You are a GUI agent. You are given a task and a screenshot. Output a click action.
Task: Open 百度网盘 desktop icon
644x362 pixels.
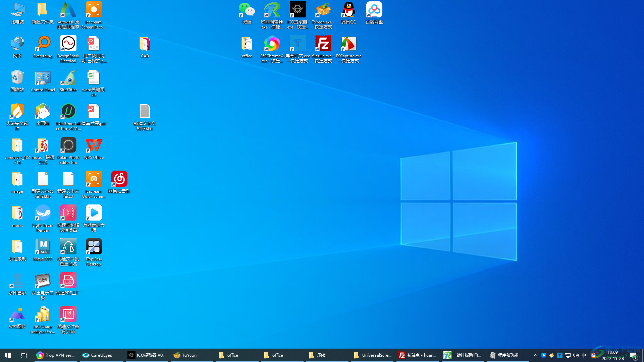(x=374, y=13)
